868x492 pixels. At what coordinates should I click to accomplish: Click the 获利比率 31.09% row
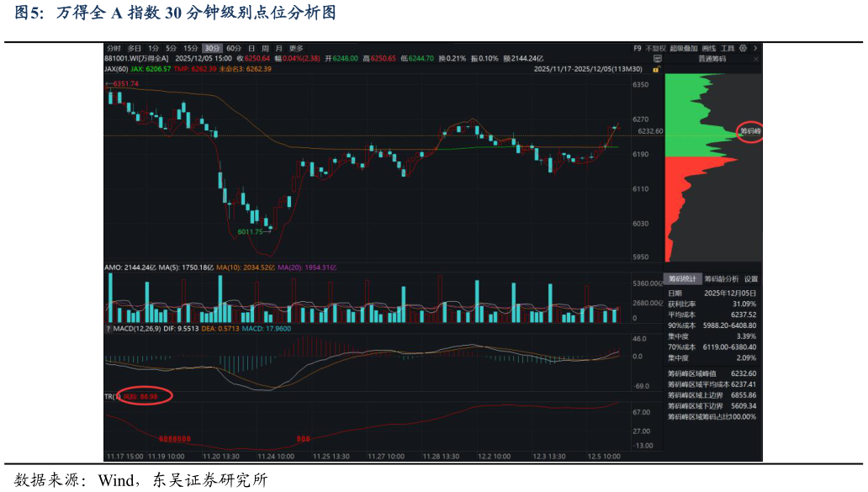[x=712, y=304]
